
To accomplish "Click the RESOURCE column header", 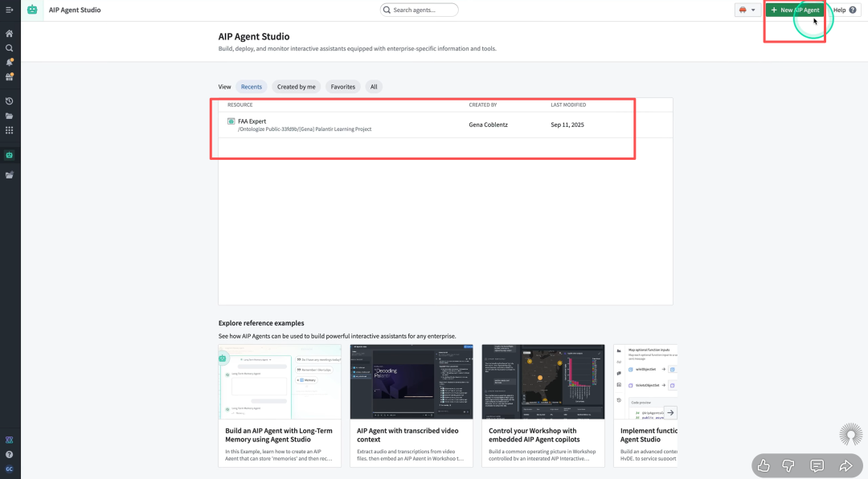I will pyautogui.click(x=240, y=104).
